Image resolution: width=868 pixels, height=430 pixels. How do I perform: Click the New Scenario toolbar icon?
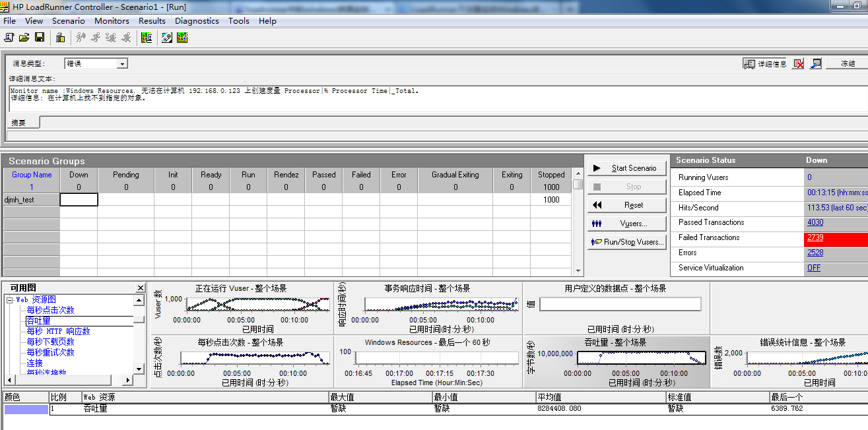9,38
